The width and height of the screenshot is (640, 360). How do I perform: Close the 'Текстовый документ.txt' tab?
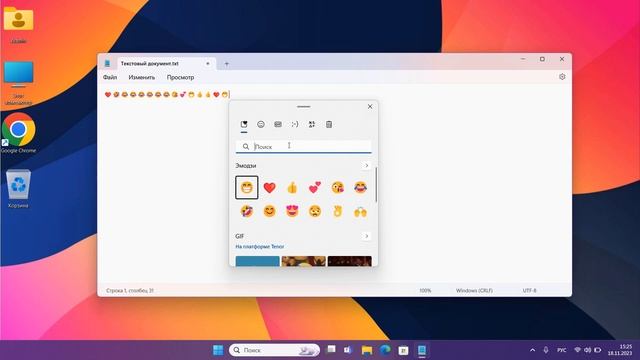pos(207,64)
